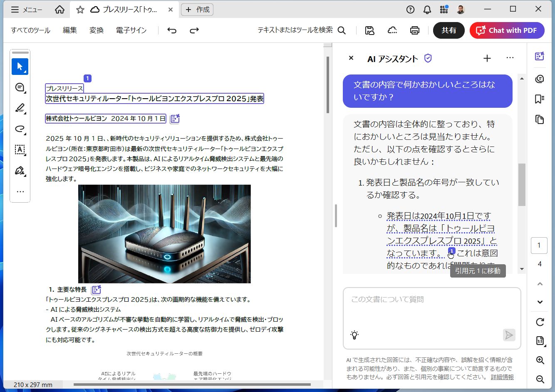Viewport: 555px width, 392px height.
Task: Open the 電子サイン tab
Action: [131, 30]
